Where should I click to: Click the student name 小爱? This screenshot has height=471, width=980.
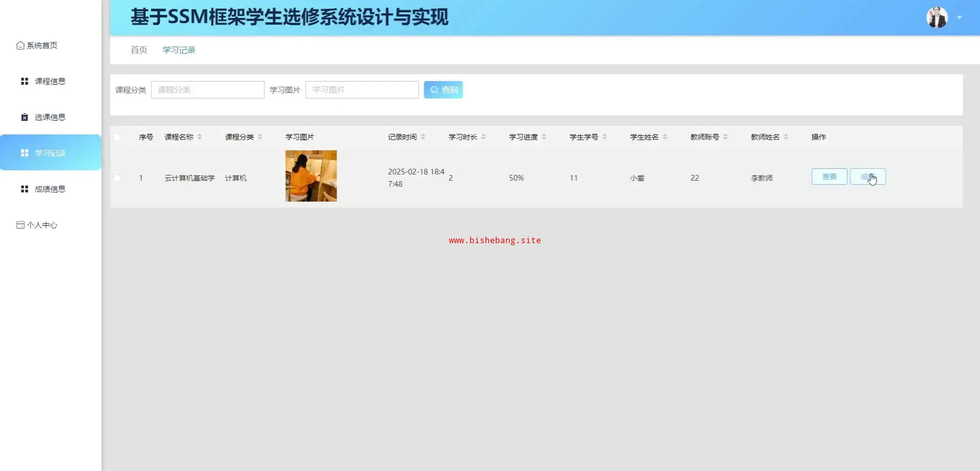pos(637,178)
